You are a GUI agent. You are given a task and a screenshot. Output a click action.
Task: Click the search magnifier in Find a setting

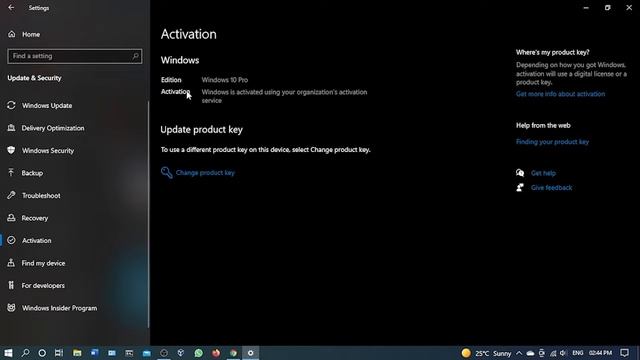[136, 56]
